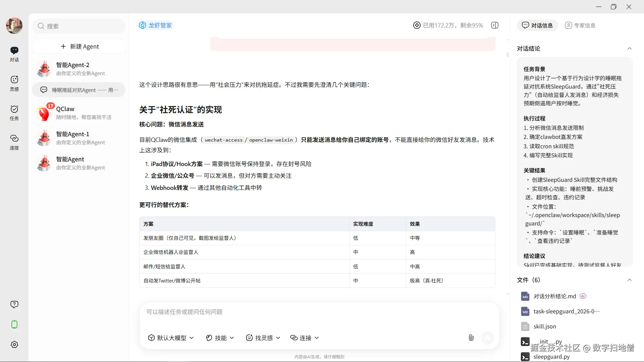Image resolution: width=644 pixels, height=362 pixels.
Task: Click the terminal icon for sleepguard.py
Action: (525, 357)
